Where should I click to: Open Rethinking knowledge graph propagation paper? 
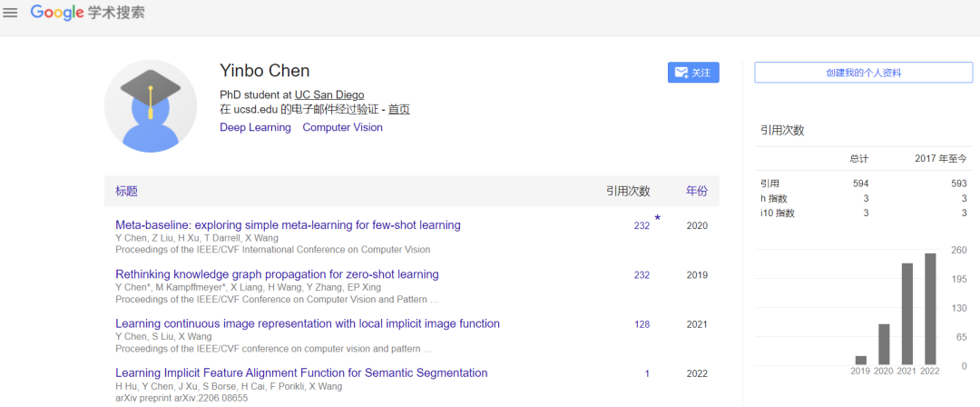coord(277,274)
